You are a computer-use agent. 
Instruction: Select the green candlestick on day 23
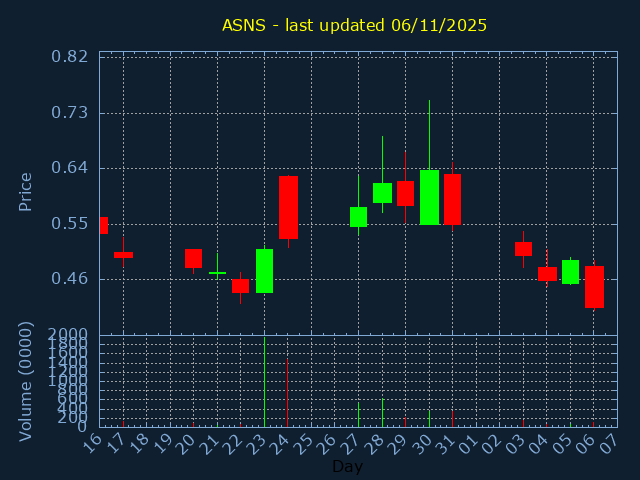264,271
